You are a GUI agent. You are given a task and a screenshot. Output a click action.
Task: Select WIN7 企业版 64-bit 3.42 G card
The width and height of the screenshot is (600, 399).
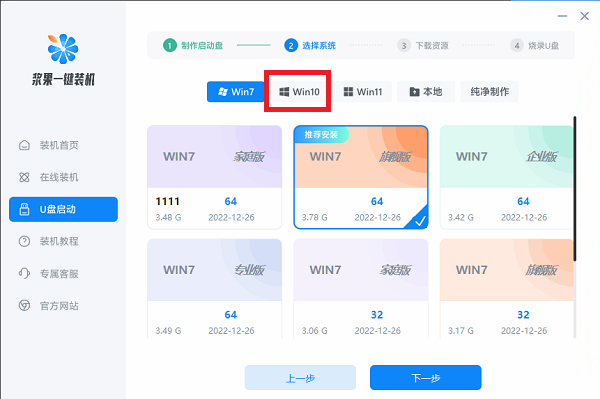[x=507, y=178]
